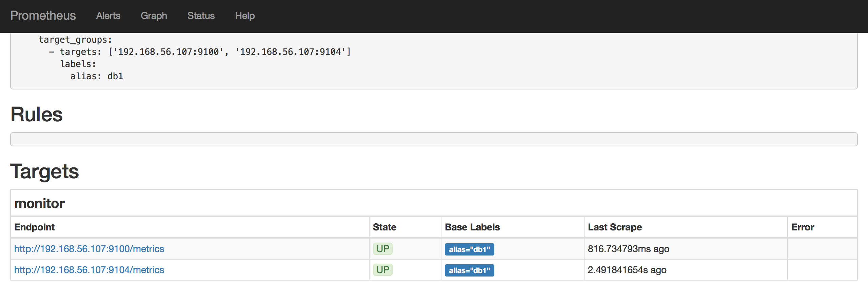Screen dimensions: 868x286
Task: Select the monitor job group header
Action: (x=39, y=203)
